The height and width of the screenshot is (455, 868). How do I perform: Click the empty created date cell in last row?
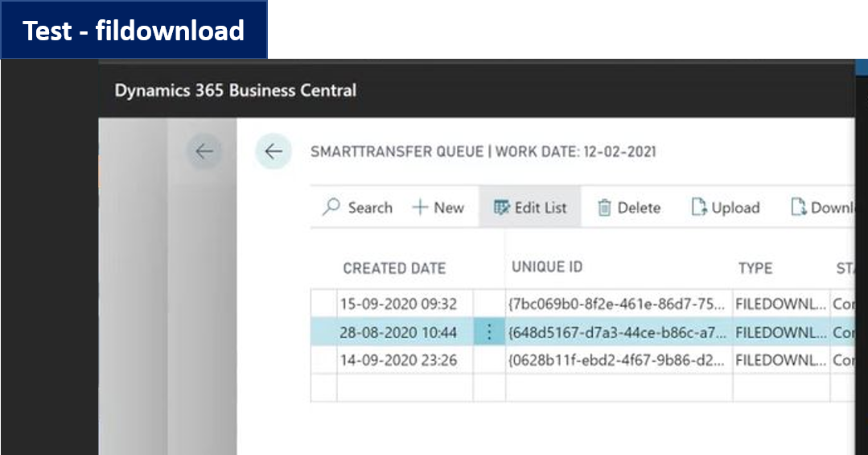point(405,387)
